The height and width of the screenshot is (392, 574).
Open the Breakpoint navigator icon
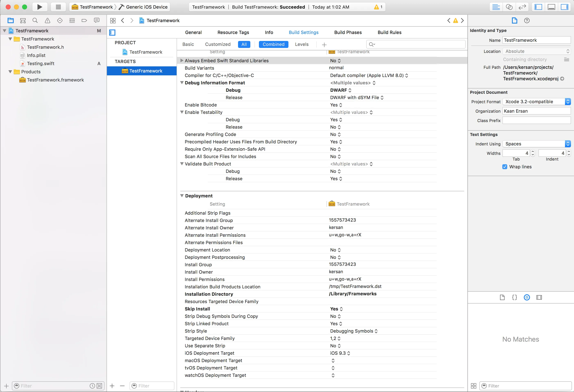click(x=84, y=20)
